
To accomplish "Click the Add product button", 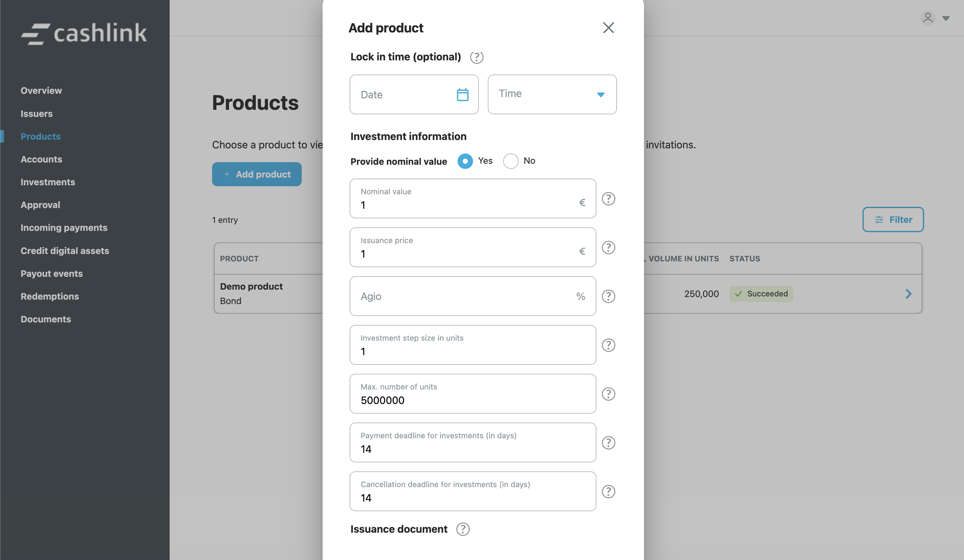I will coord(257,174).
